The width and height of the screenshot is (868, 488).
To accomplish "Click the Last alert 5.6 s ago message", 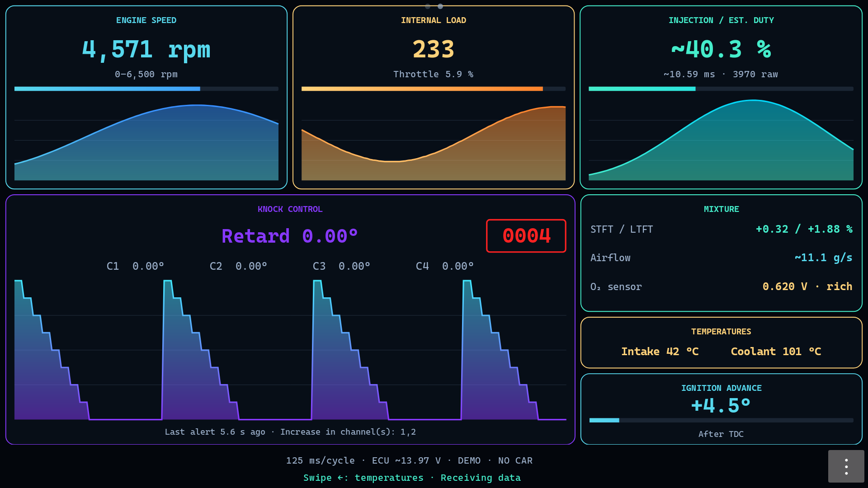I will pos(290,432).
